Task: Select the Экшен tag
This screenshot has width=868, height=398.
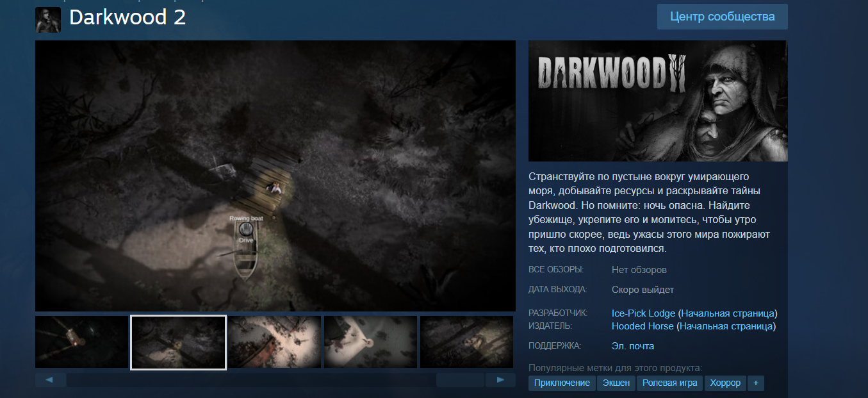Action: (x=616, y=383)
